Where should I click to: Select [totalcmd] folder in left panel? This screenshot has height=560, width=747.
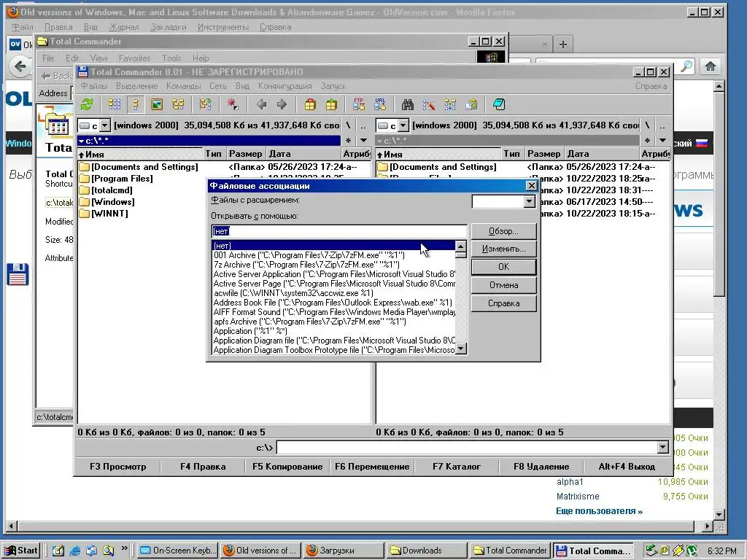point(106,190)
